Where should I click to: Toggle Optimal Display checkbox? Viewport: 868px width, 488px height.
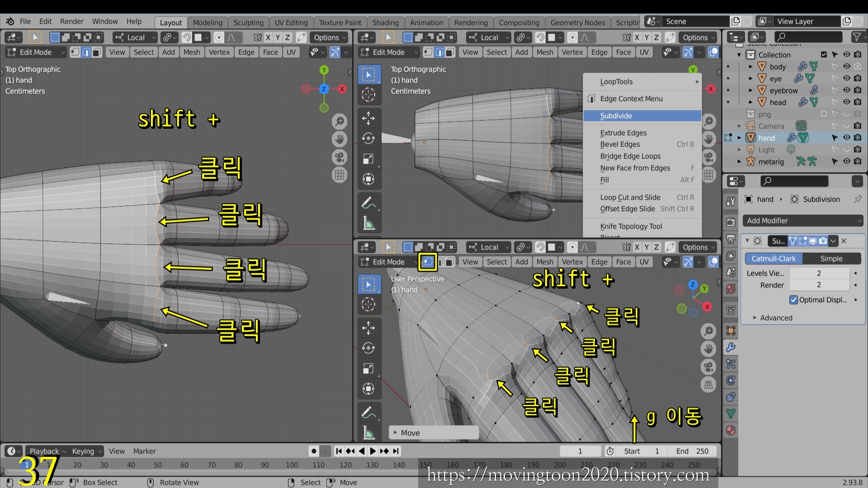793,300
